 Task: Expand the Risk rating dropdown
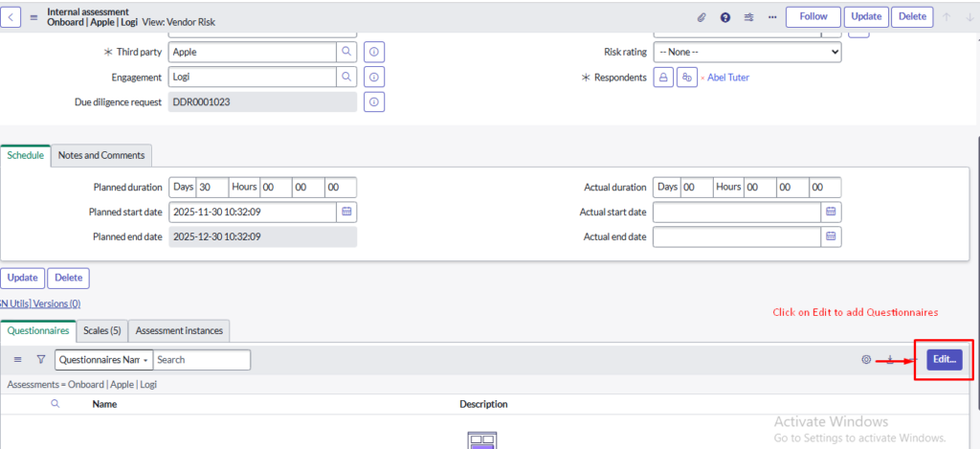click(x=747, y=52)
